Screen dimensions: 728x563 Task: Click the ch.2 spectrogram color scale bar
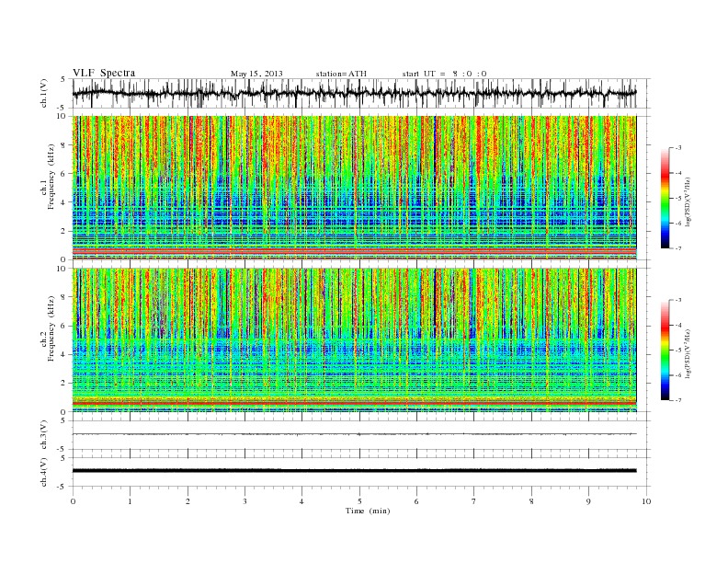pos(665,350)
